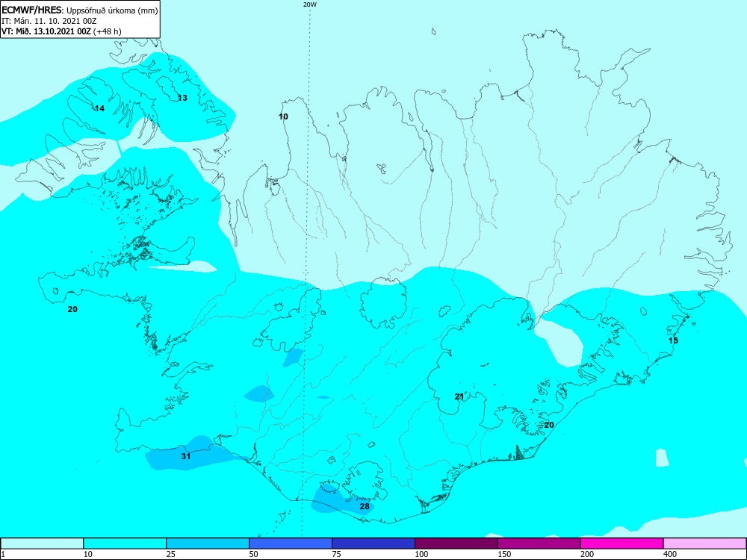Click the legend label 25
This screenshot has width=747, height=560.
point(170,554)
